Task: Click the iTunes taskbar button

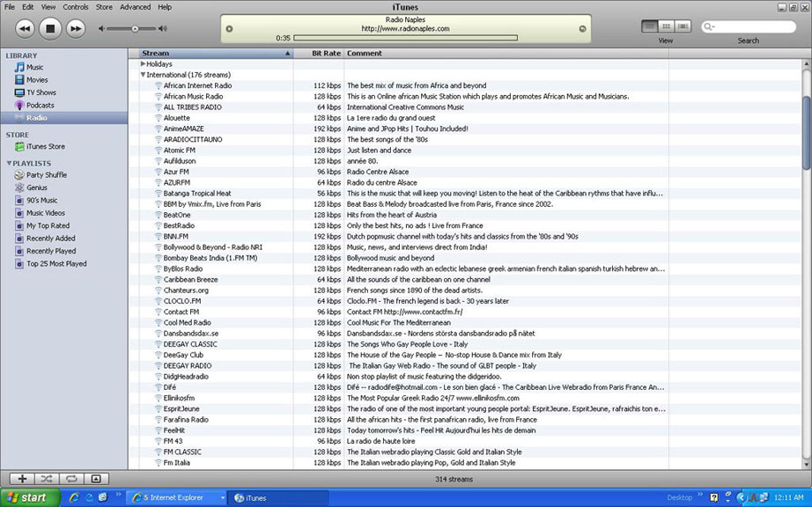Action: point(277,497)
